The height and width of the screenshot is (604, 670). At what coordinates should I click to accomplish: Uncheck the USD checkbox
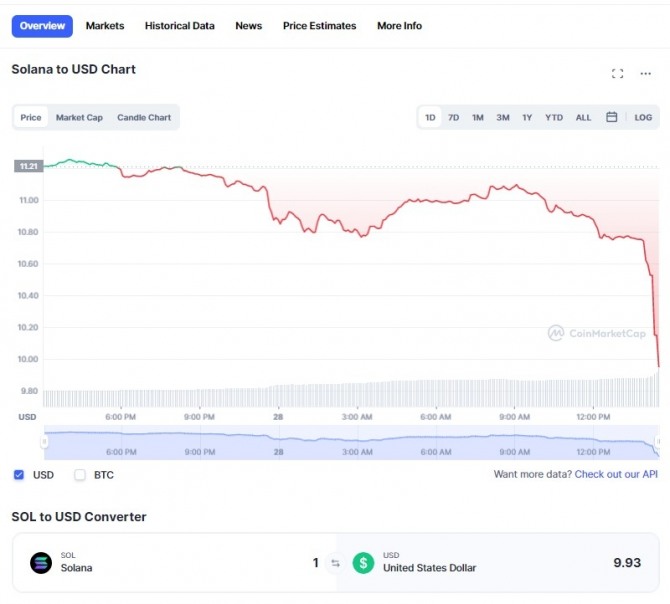[19, 475]
